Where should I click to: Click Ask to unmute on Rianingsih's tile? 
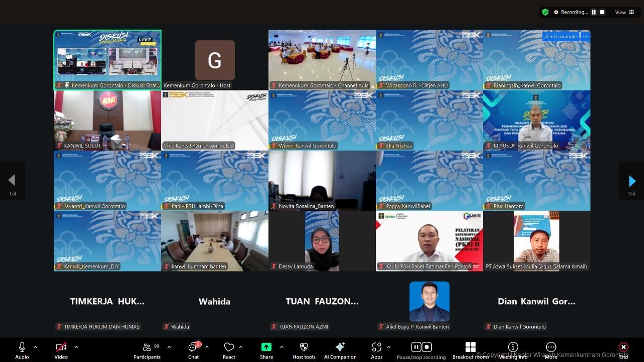(x=560, y=36)
